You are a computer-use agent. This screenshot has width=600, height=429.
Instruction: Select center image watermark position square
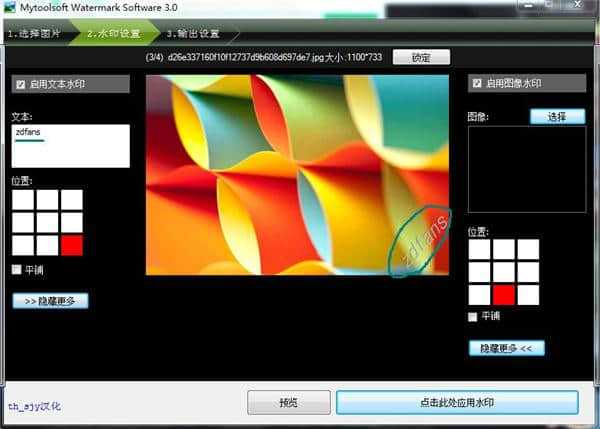[x=503, y=272]
